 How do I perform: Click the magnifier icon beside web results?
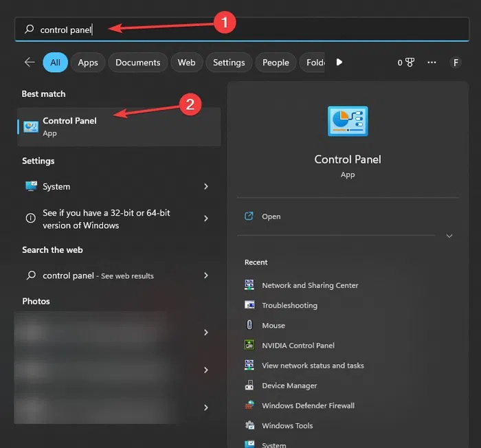[x=31, y=275]
